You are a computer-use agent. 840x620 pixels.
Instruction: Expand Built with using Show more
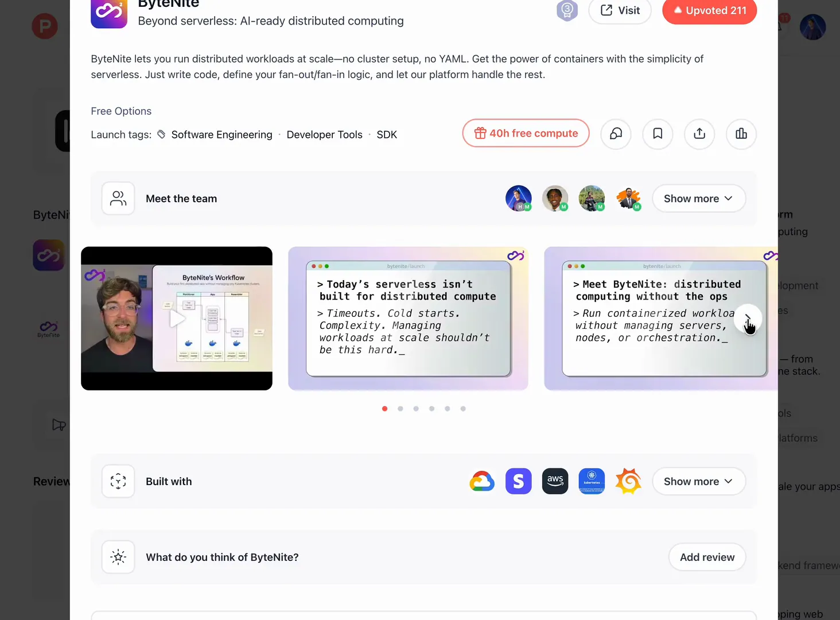pos(699,482)
